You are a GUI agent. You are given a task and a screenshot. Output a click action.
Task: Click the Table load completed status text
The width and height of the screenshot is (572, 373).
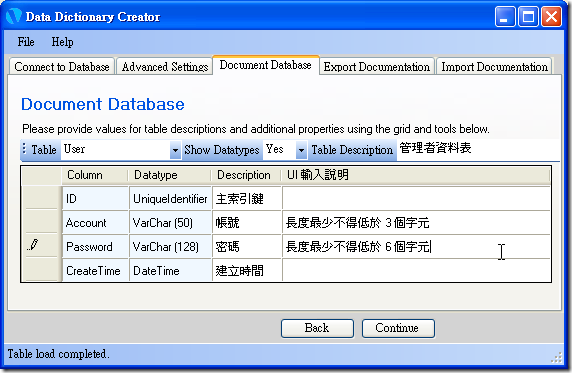coord(58,354)
